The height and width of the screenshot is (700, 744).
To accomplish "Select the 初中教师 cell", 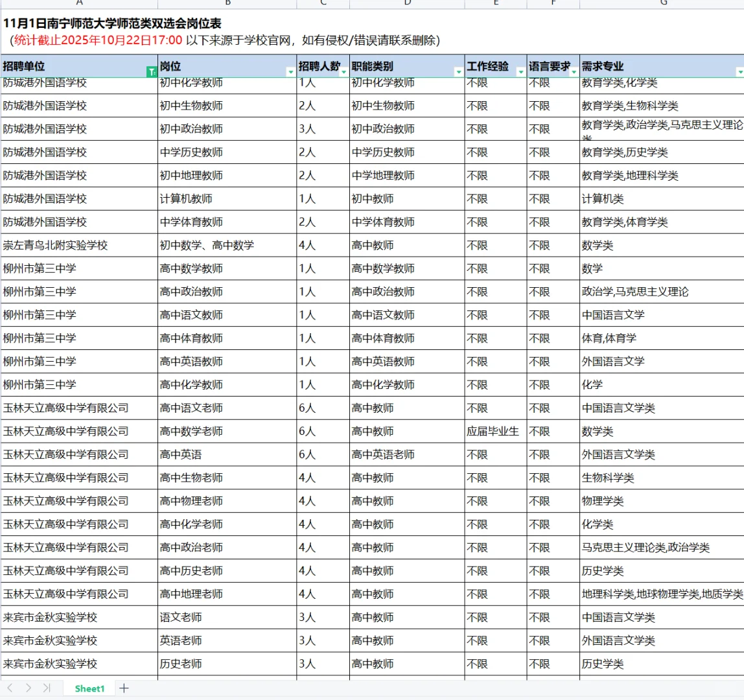I will coord(407,199).
